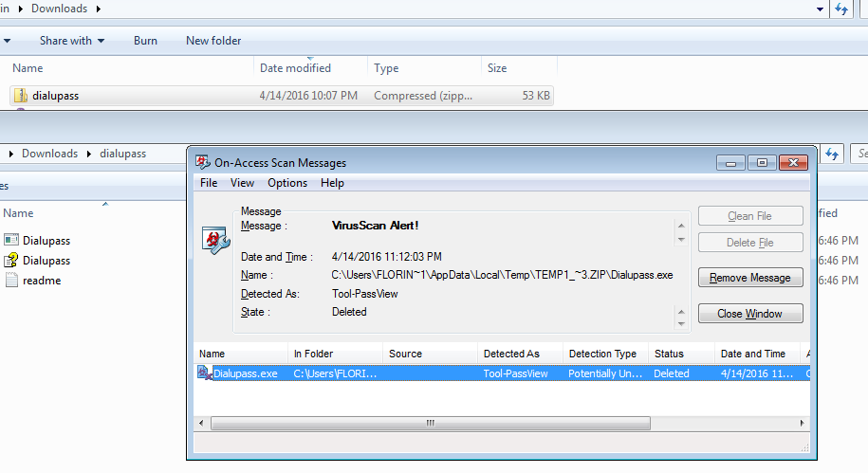This screenshot has width=868, height=473.
Task: Click the Deleted status cell in the list
Action: 672,373
